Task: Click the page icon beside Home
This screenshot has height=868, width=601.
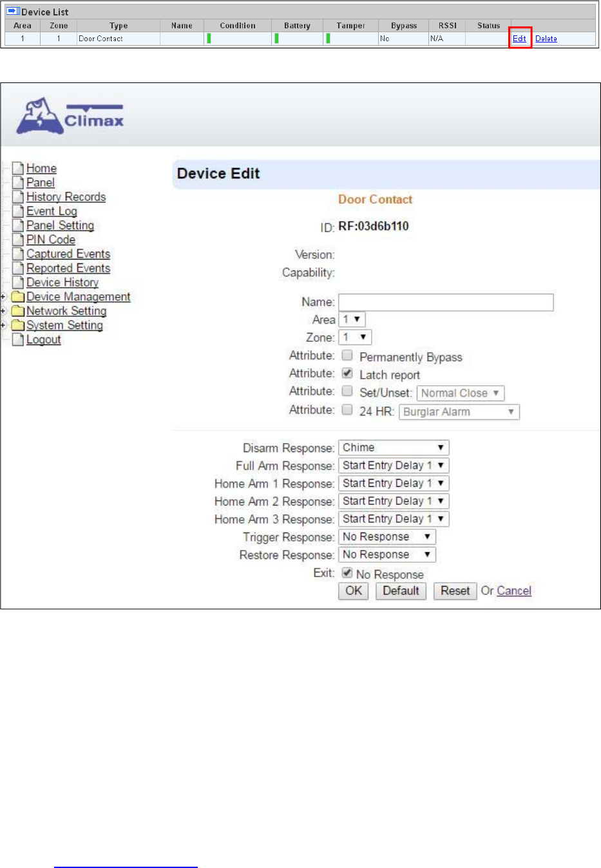Action: tap(18, 169)
